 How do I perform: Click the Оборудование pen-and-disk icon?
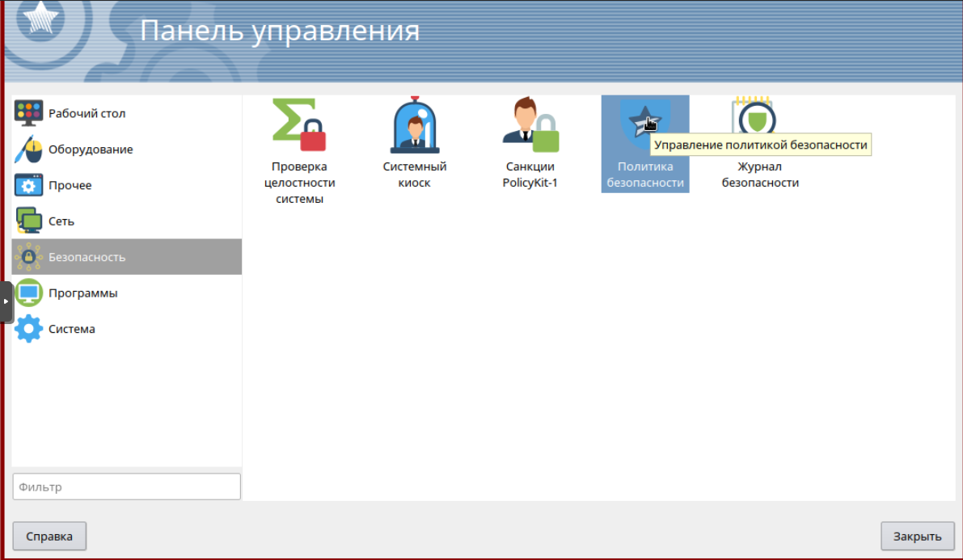click(x=29, y=149)
